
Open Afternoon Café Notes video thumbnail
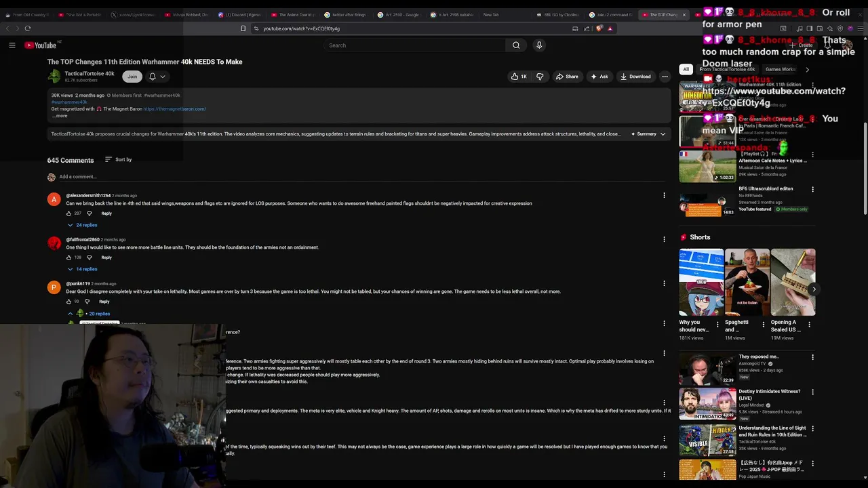[x=707, y=166]
